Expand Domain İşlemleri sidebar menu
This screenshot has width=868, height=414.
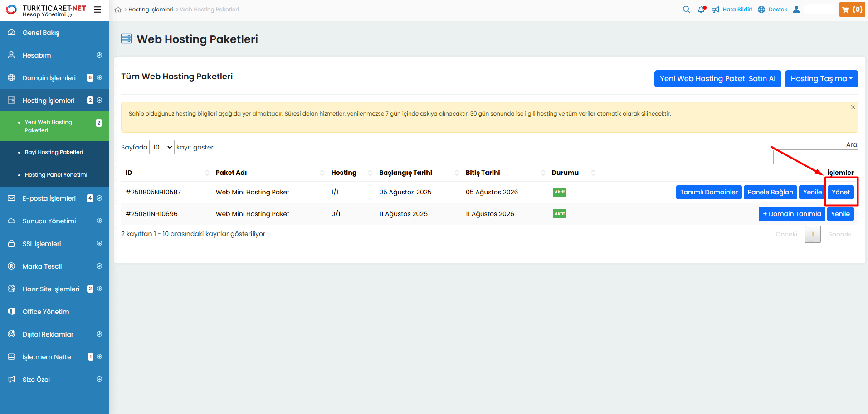(x=54, y=78)
